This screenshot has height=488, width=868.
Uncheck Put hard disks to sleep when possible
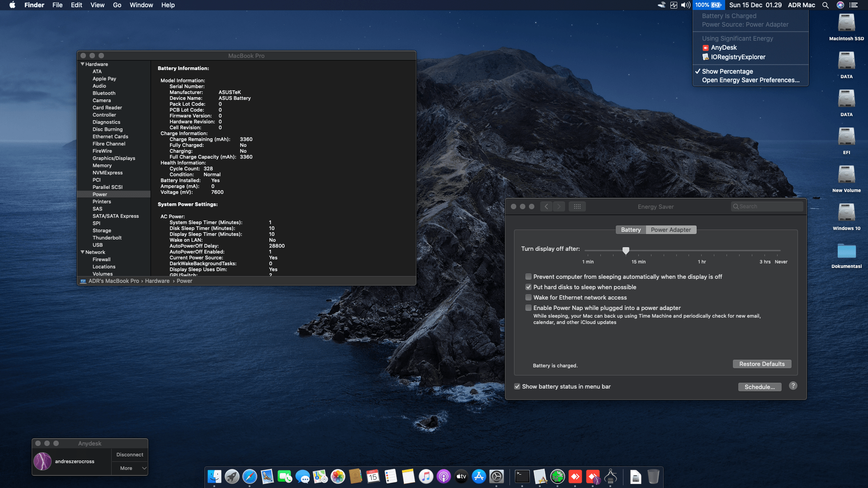(528, 287)
